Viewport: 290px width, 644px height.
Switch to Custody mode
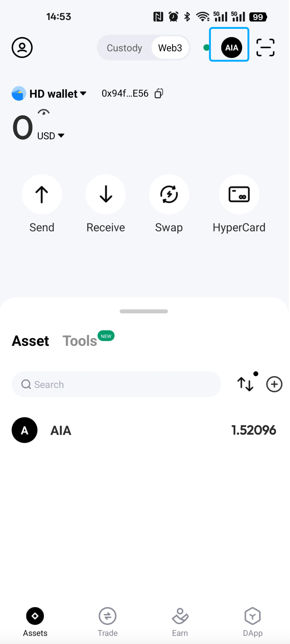coord(124,48)
